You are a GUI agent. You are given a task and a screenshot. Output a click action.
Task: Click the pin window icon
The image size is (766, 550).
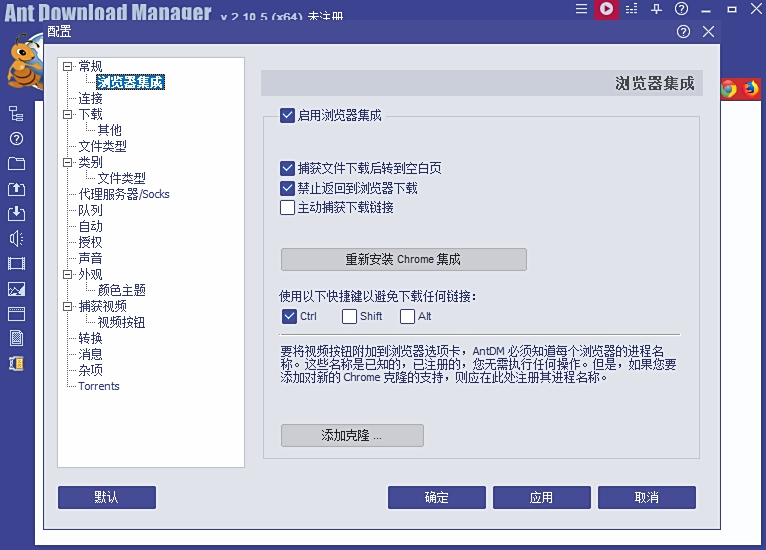pos(656,10)
